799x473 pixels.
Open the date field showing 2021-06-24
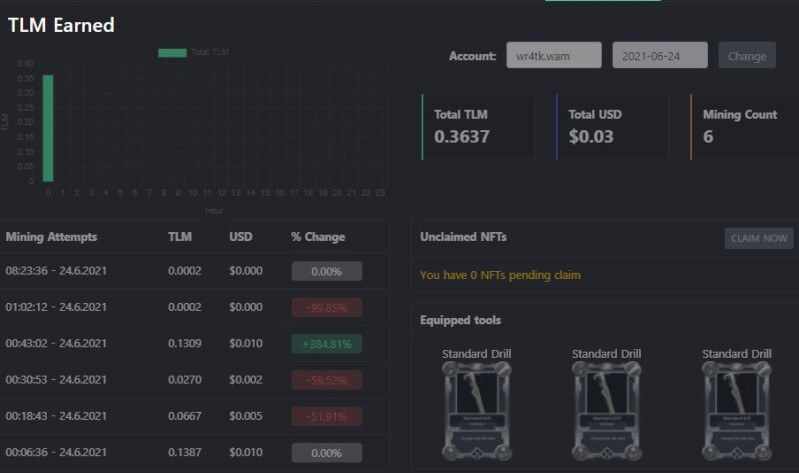coord(660,55)
